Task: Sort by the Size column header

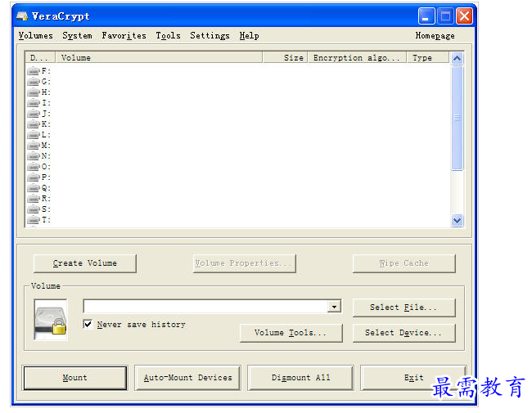Action: pyautogui.click(x=286, y=57)
